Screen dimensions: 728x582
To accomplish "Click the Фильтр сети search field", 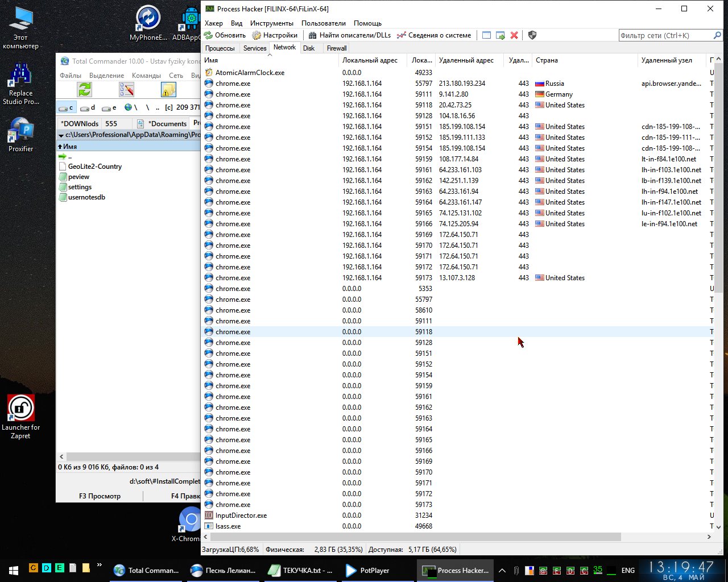I will point(664,35).
